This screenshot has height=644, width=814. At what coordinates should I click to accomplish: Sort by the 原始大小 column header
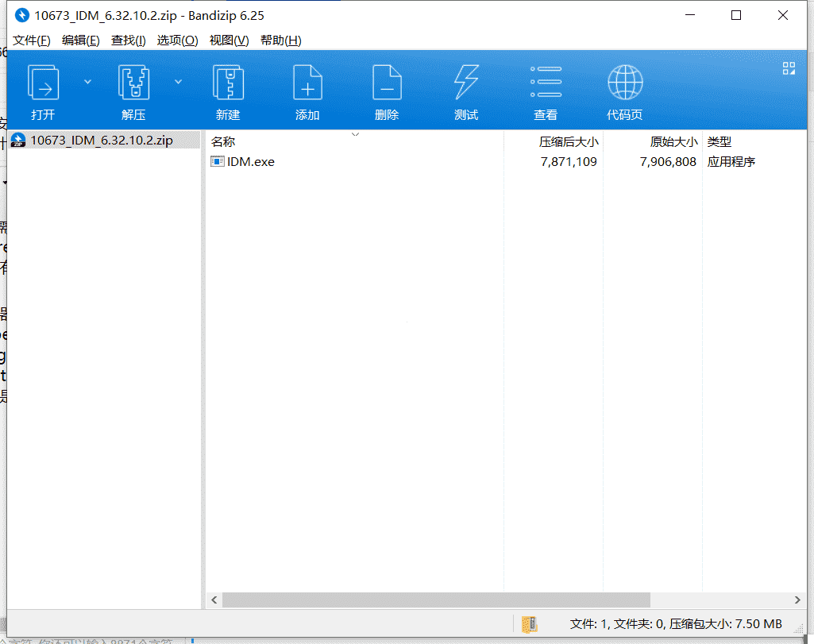pos(674,141)
